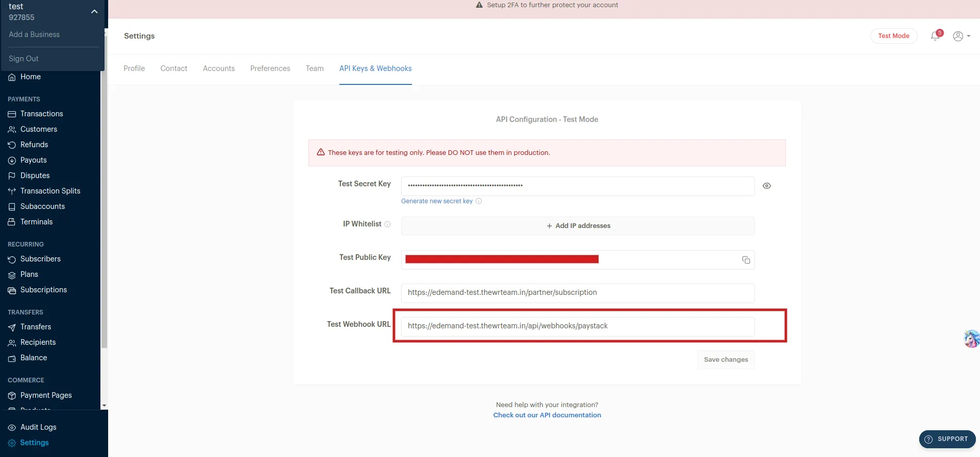Switch to the Profile tab
The image size is (980, 457).
coord(134,68)
